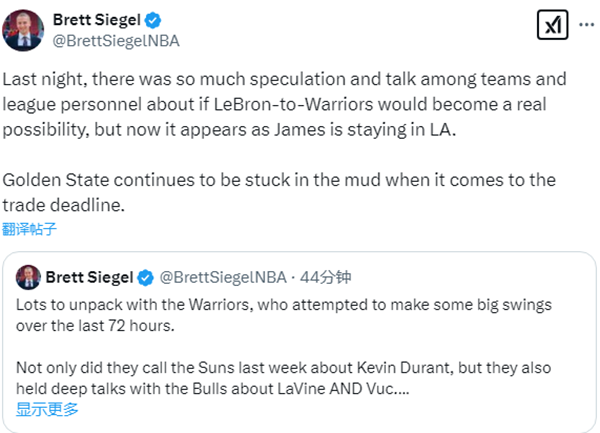The height and width of the screenshot is (433, 600).
Task: Click verified badge in the quoted post header
Action: [145, 276]
